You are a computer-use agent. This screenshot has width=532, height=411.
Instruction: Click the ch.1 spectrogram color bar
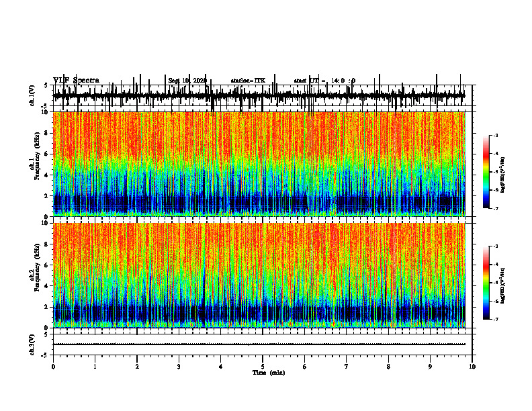[x=486, y=172]
